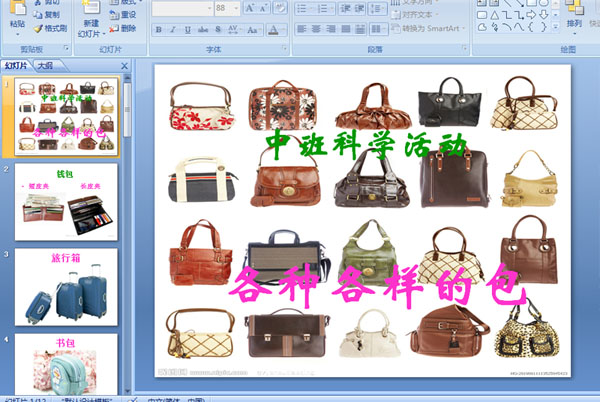Viewport: 600px width, 402px height.
Task: Click the Copy (复制) icon
Action: [x=38, y=15]
